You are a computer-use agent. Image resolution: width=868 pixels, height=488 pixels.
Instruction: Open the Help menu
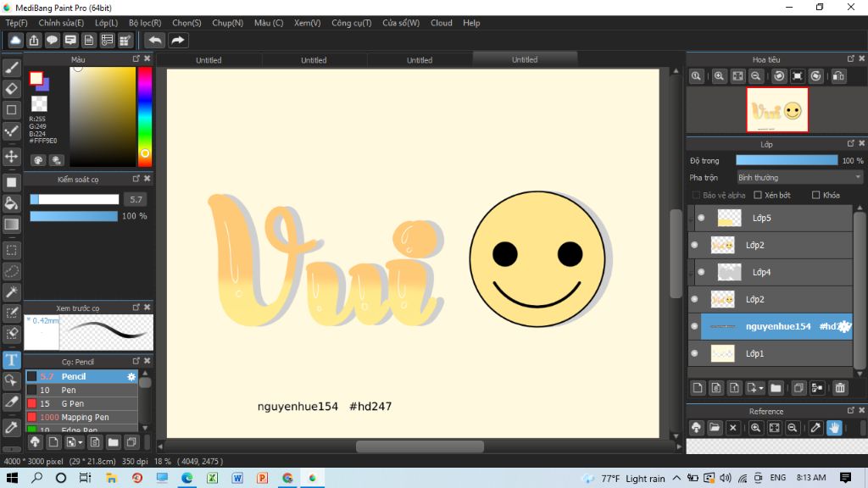(471, 23)
